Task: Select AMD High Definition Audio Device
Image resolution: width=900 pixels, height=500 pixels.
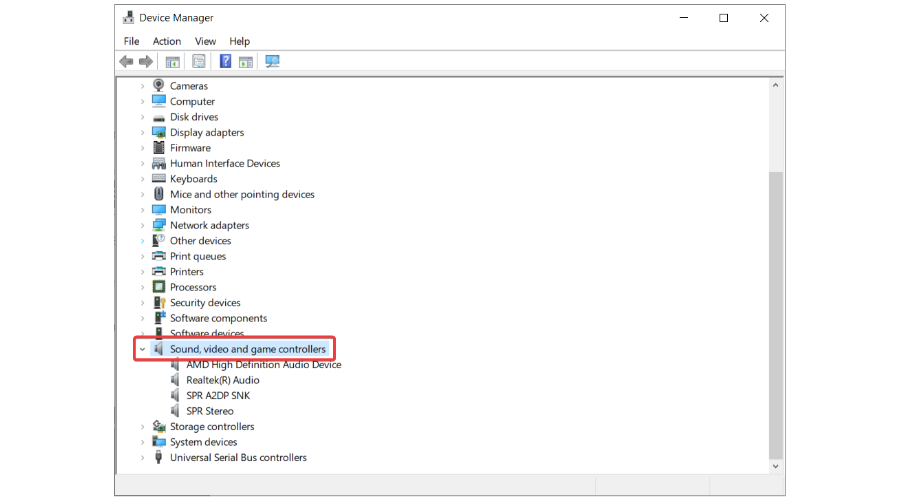Action: pyautogui.click(x=263, y=365)
